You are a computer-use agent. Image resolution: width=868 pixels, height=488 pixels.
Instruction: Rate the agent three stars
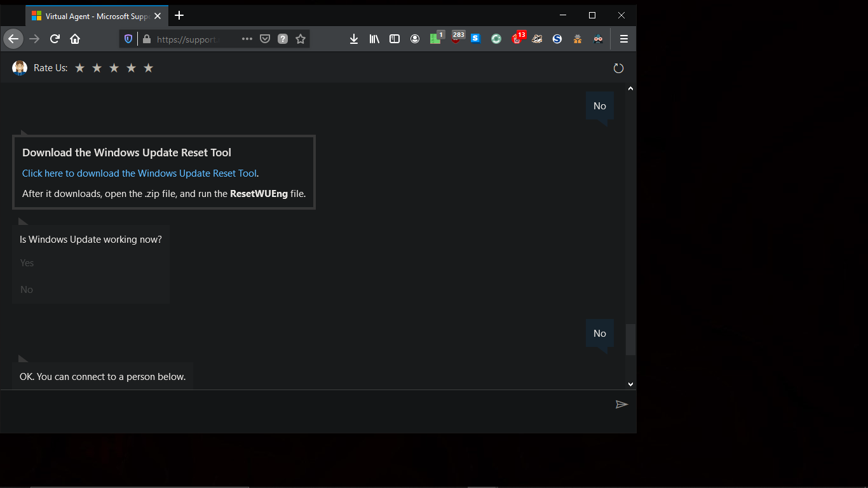pos(114,68)
